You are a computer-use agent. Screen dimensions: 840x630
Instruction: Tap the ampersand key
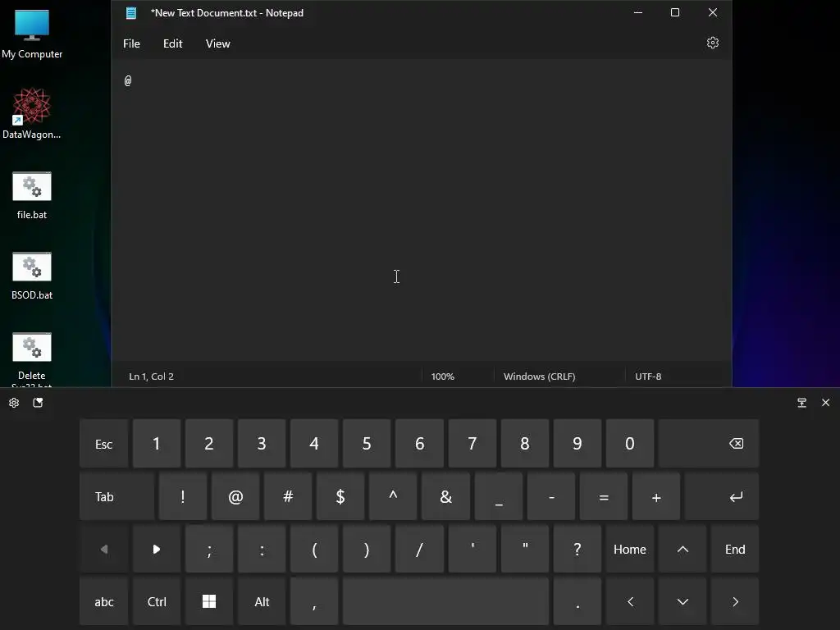point(445,496)
